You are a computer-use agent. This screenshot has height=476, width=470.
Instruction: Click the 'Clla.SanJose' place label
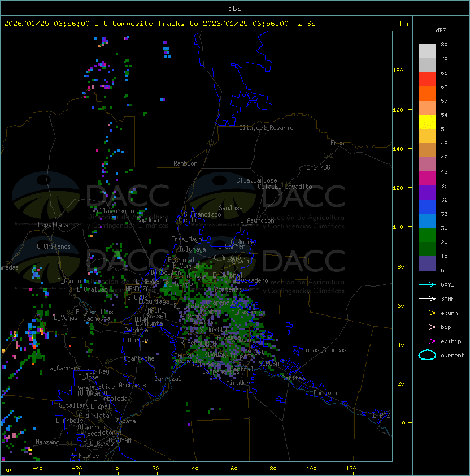point(256,180)
